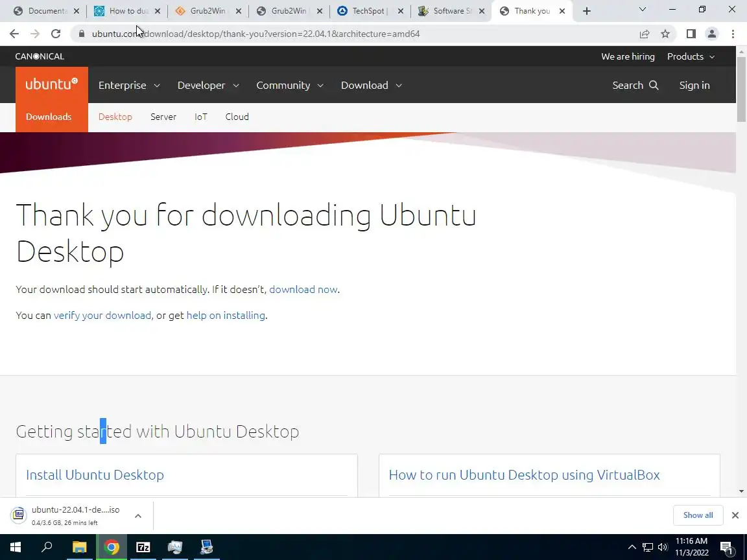Screen dimensions: 747x560
Task: Open 7-Zip from the taskbar
Action: 143,547
